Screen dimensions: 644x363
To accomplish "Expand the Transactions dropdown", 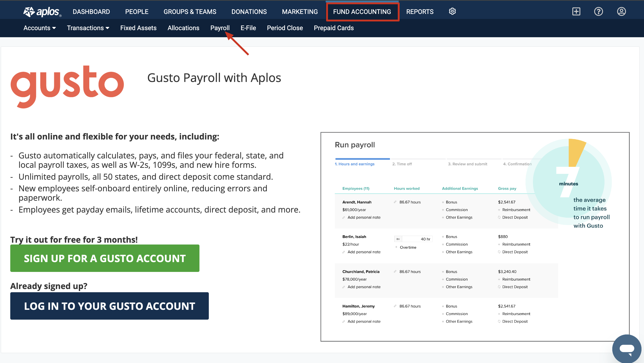I will point(88,28).
